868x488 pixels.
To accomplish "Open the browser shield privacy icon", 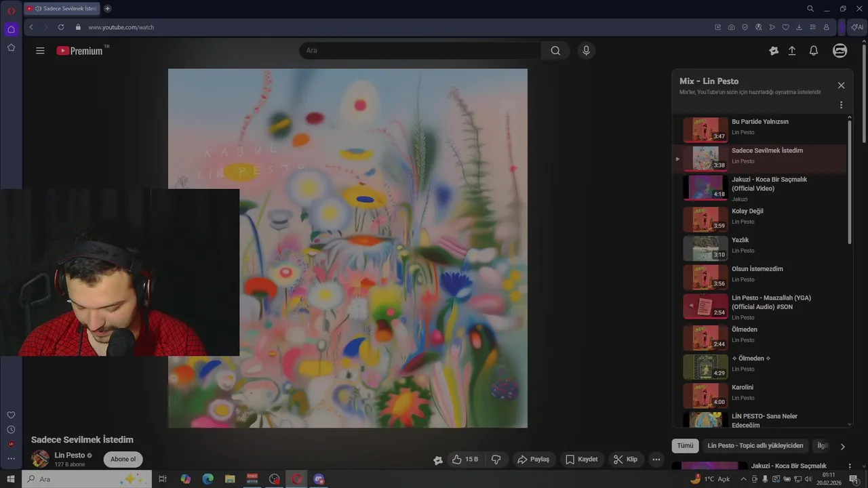I will [x=745, y=27].
